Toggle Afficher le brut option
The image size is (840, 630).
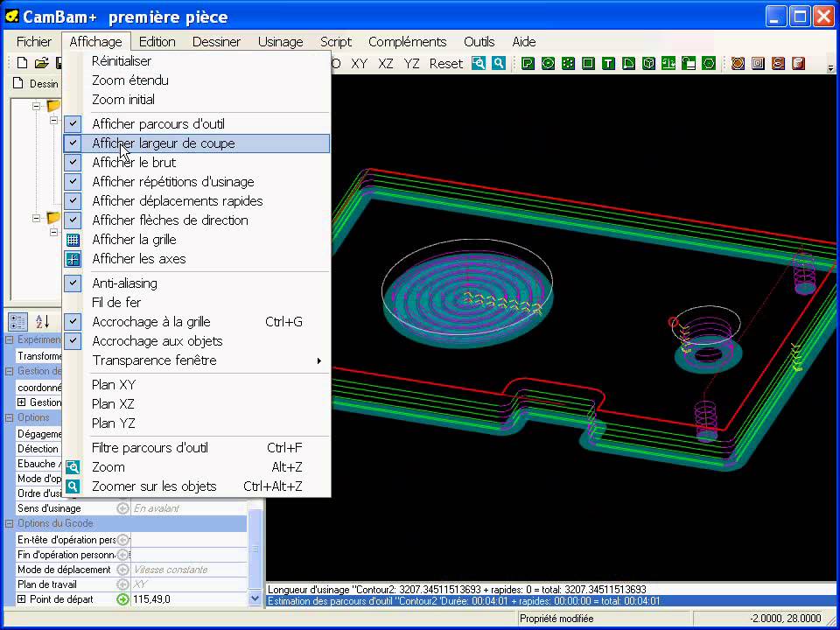pos(196,163)
